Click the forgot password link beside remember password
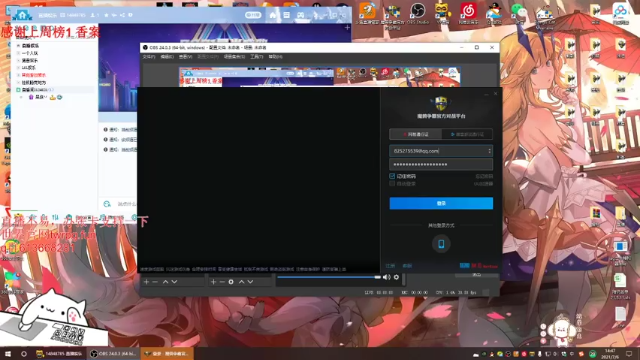 pyautogui.click(x=484, y=176)
